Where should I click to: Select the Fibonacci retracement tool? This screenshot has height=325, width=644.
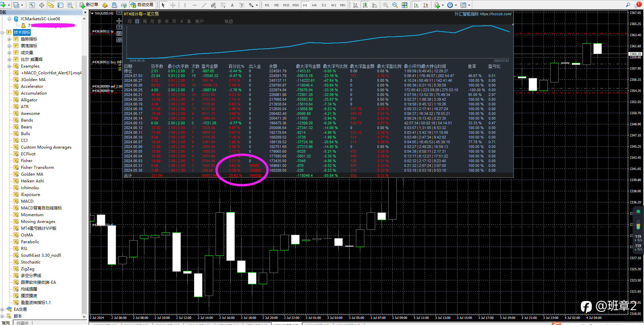(x=223, y=5)
